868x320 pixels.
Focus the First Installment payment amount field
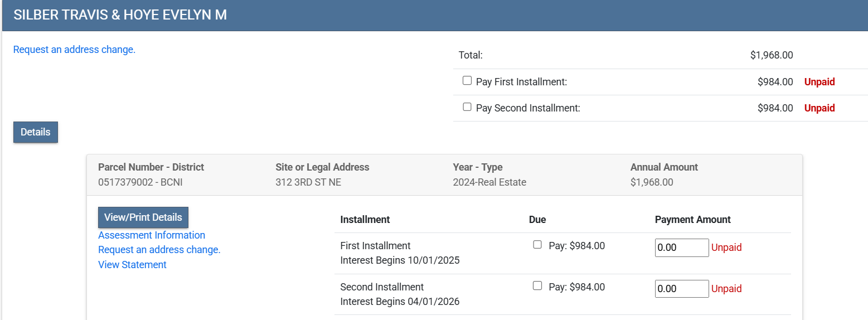point(681,248)
